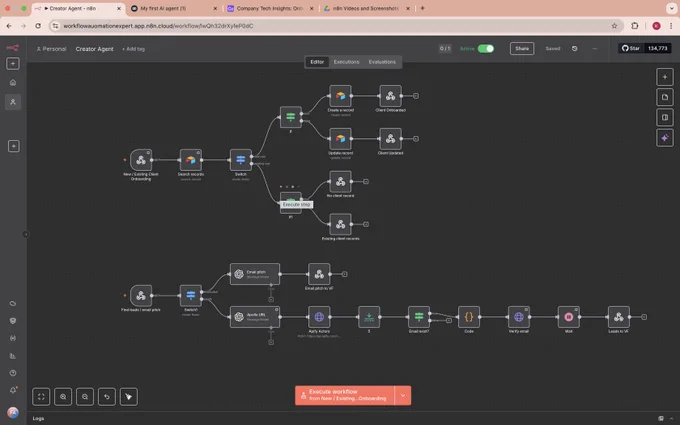
Task: Open the Logs panel label
Action: pos(38,418)
